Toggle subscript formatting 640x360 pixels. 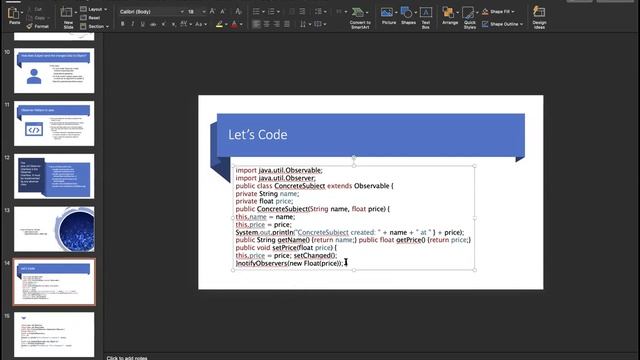point(173,24)
